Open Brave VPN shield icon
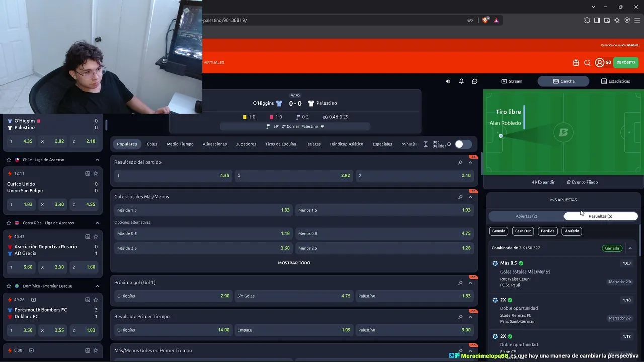The width and height of the screenshot is (644, 362). click(x=627, y=20)
